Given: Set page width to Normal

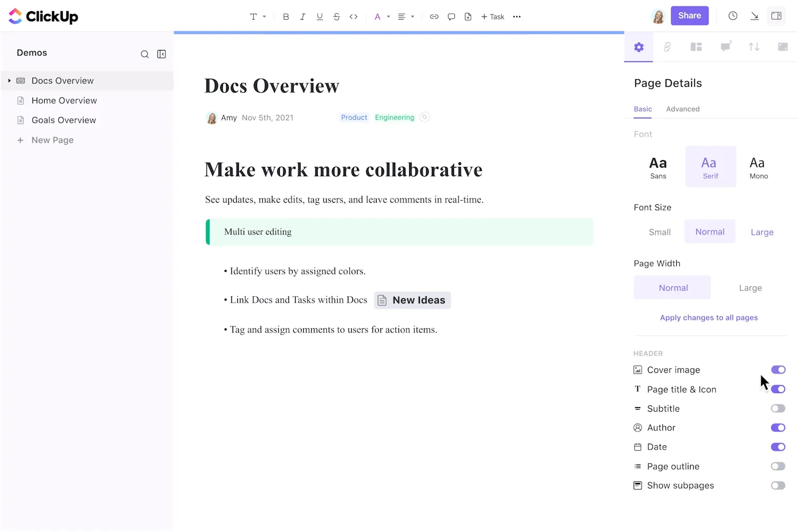Looking at the screenshot, I should [x=672, y=288].
